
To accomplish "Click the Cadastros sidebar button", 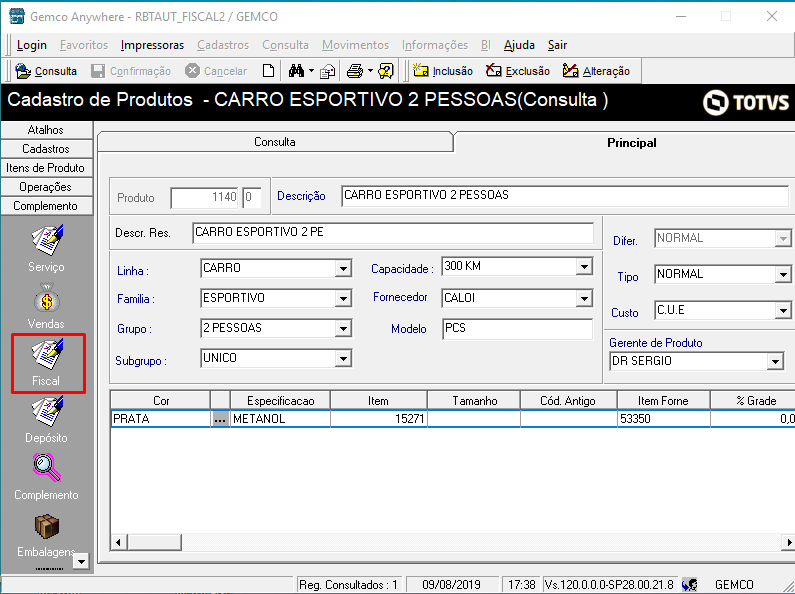I will coord(46,149).
